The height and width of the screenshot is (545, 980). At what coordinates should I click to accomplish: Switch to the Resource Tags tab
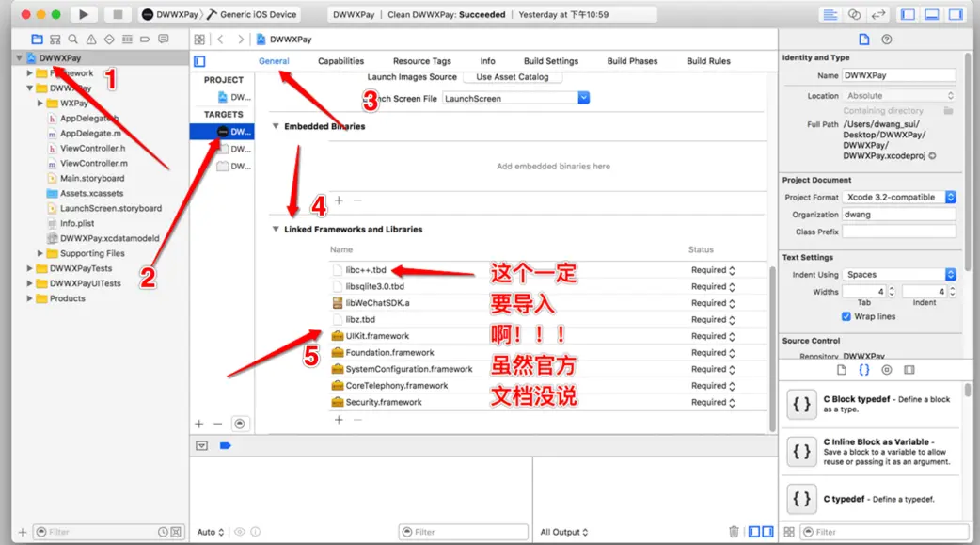422,61
